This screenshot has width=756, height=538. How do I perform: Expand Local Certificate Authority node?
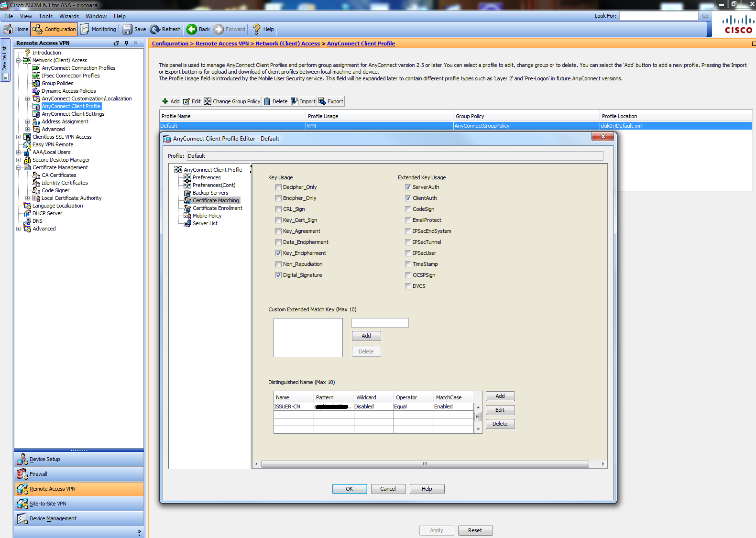tap(27, 198)
